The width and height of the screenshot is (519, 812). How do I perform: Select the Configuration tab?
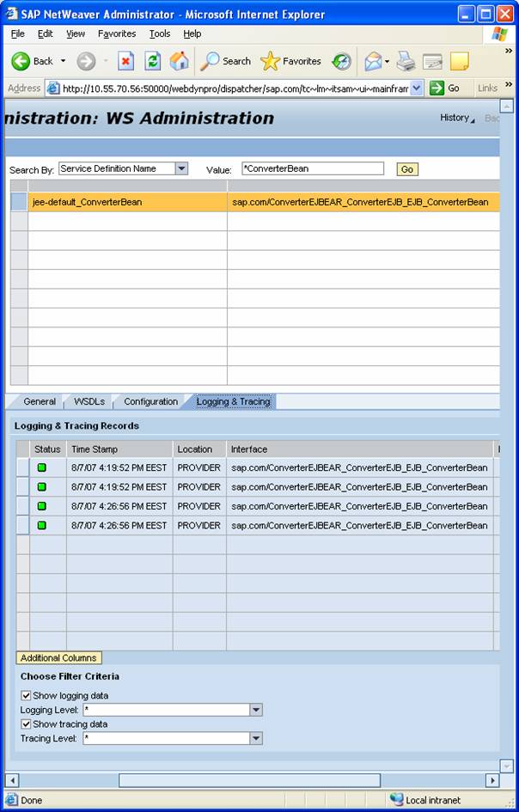(x=150, y=402)
